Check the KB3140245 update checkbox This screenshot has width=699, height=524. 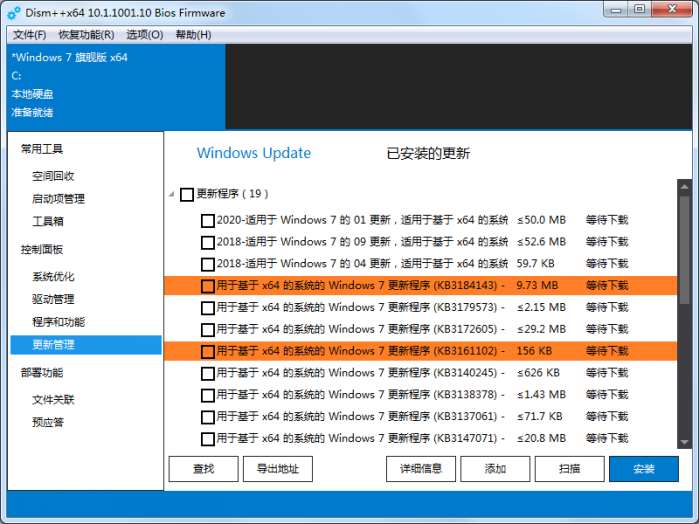pos(208,373)
